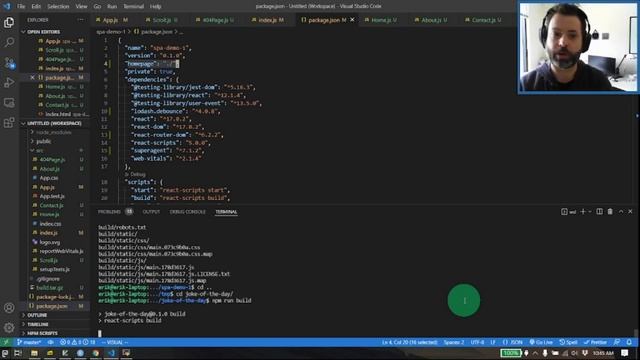Click the remote window indicator in status bar
The height and width of the screenshot is (360, 640).
6,342
